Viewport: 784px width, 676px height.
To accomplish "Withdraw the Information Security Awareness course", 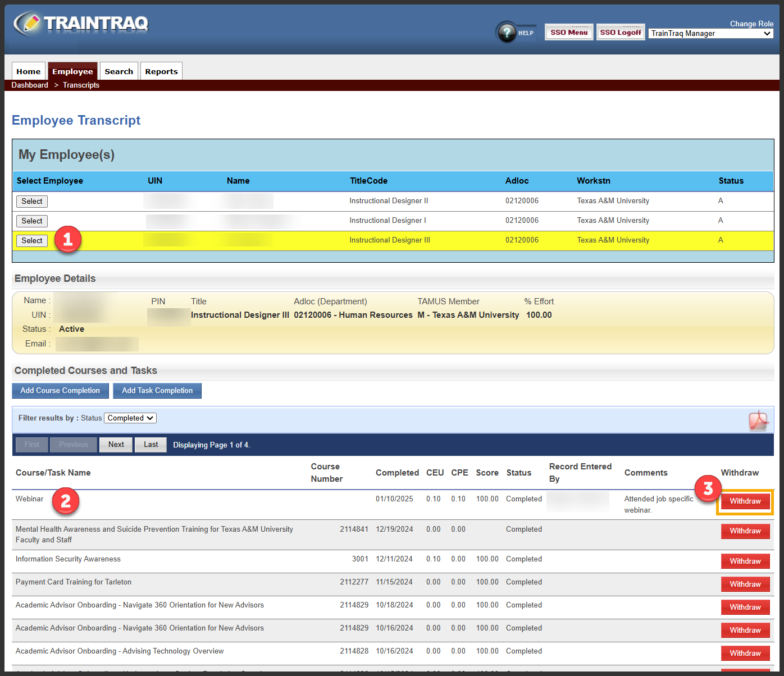I will coord(745,561).
